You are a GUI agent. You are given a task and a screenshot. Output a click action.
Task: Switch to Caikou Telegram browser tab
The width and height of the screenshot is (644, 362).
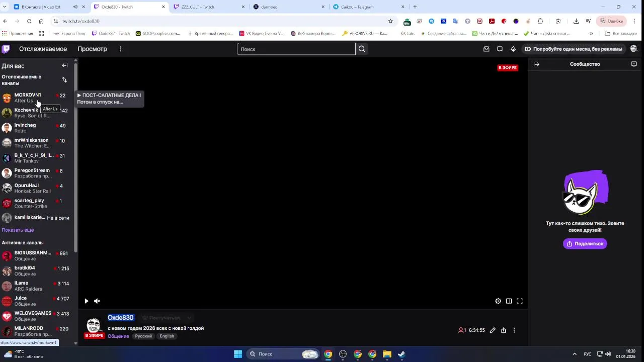[x=369, y=7]
